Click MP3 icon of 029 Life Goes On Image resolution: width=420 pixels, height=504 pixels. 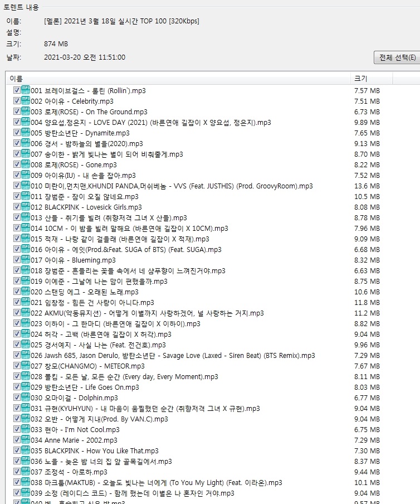point(26,387)
